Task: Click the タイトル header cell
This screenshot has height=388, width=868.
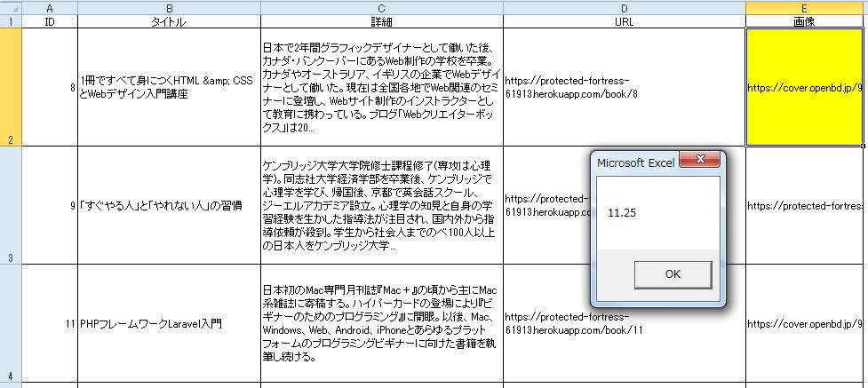Action: pyautogui.click(x=169, y=21)
